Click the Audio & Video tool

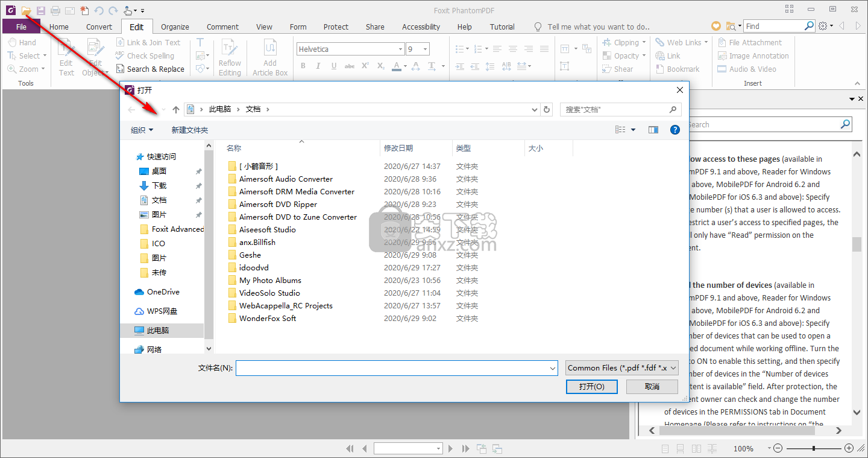coord(747,69)
